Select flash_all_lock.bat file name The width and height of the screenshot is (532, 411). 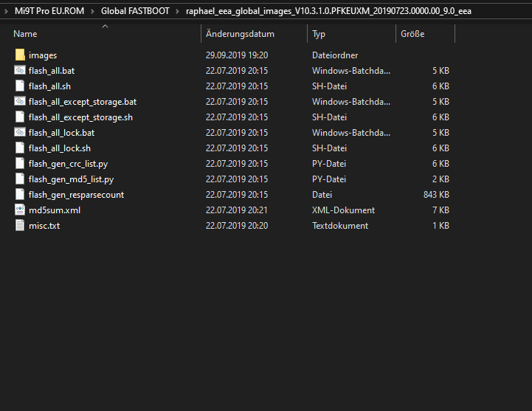[x=61, y=133]
